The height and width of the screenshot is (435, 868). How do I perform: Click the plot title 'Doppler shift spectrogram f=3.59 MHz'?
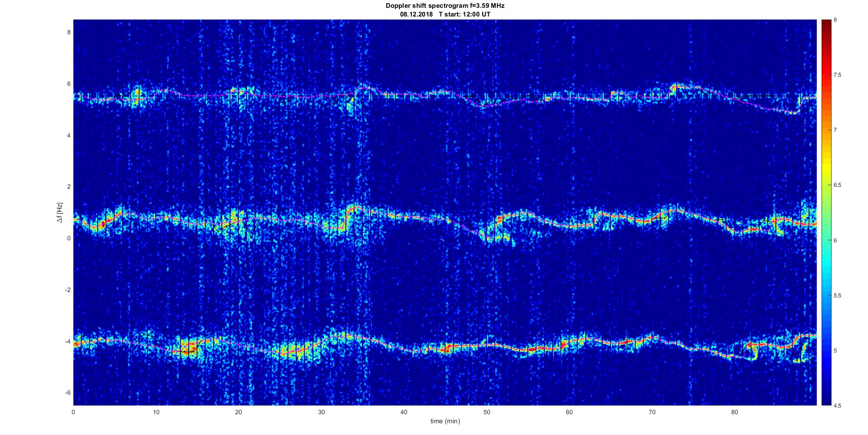[x=445, y=6]
